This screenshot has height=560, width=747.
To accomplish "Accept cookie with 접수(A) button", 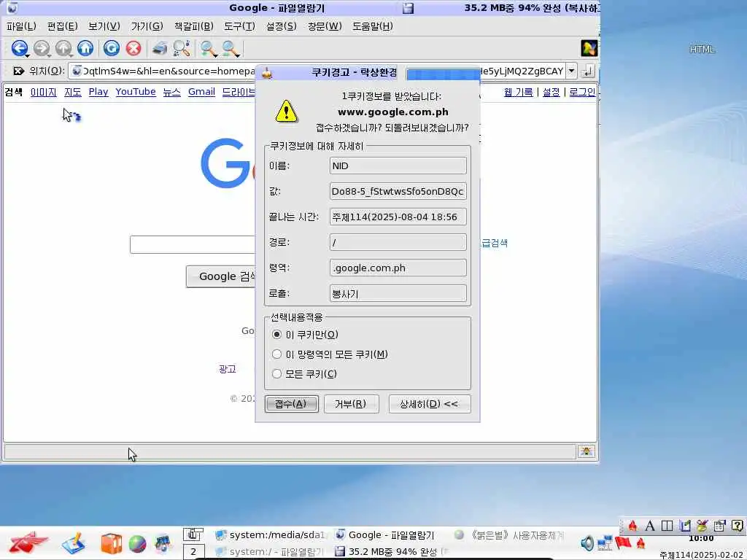I will click(292, 404).
